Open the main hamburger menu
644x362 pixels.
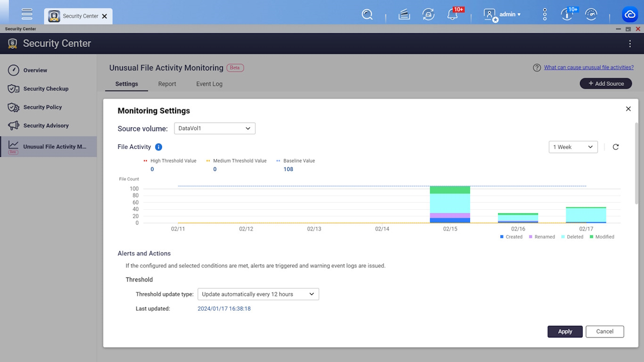pos(27,15)
